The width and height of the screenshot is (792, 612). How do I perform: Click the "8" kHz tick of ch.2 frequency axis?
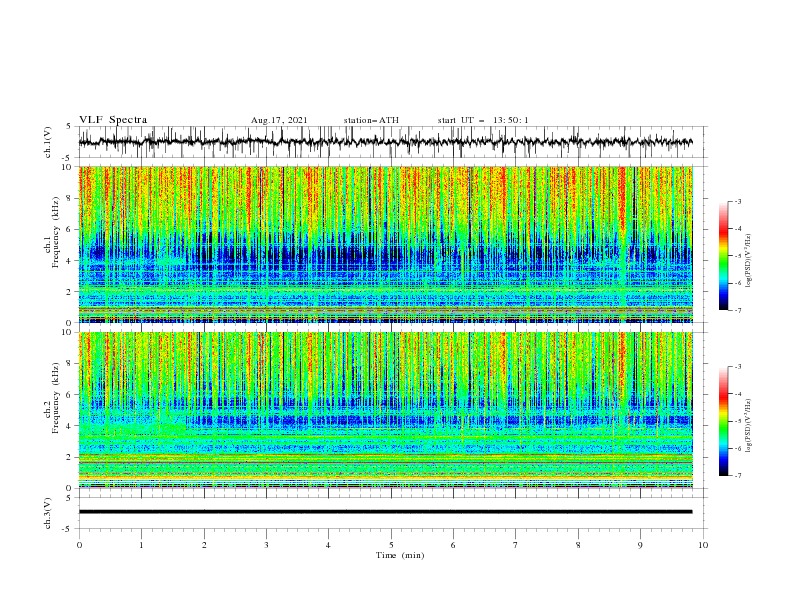[68, 364]
